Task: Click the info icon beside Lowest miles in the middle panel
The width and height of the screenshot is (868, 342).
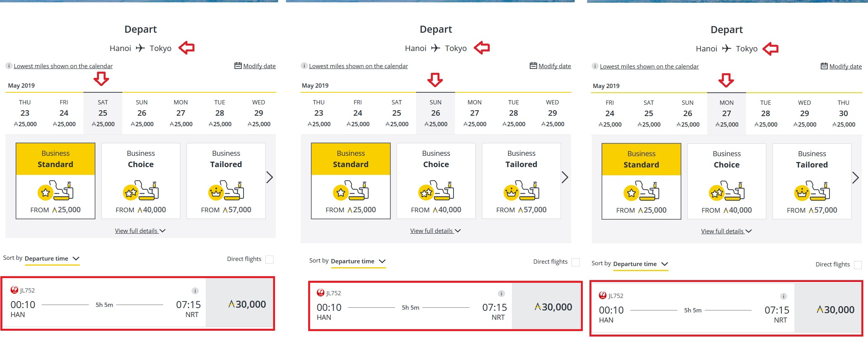Action: tap(304, 66)
